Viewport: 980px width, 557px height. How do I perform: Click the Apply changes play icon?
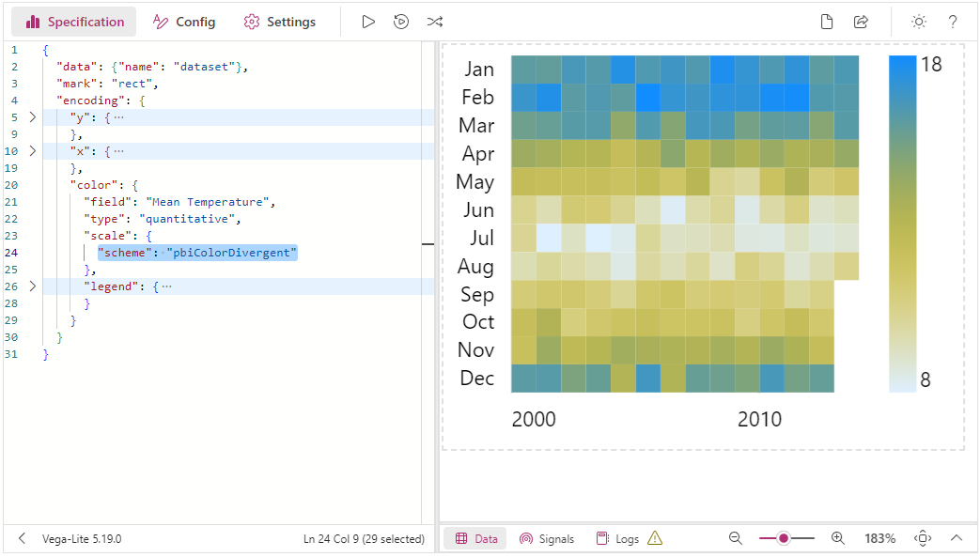pyautogui.click(x=368, y=22)
